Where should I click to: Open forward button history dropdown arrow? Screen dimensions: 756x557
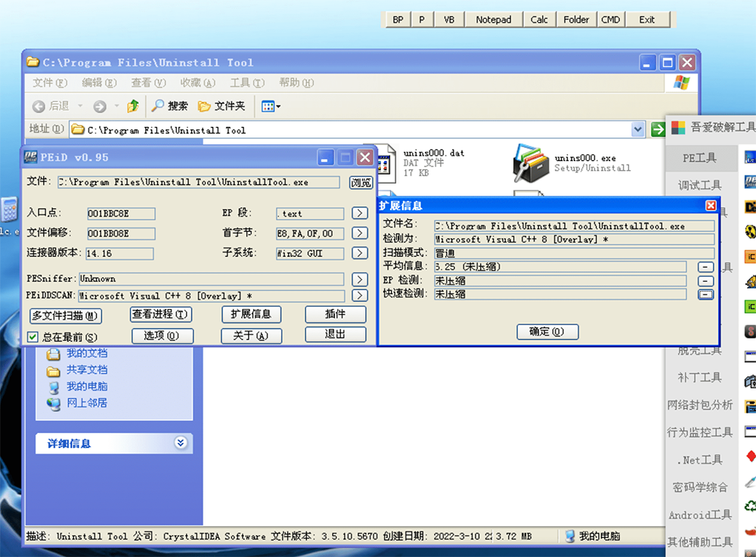(116, 106)
